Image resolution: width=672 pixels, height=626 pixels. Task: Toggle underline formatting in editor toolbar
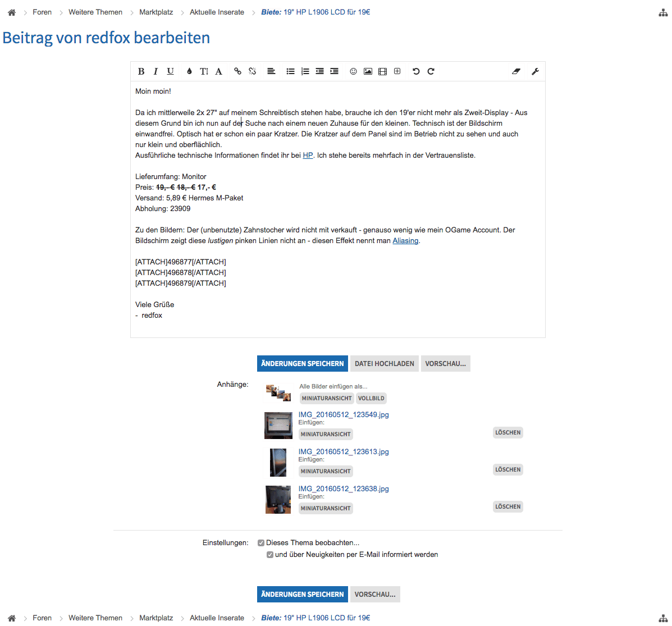[x=170, y=71]
